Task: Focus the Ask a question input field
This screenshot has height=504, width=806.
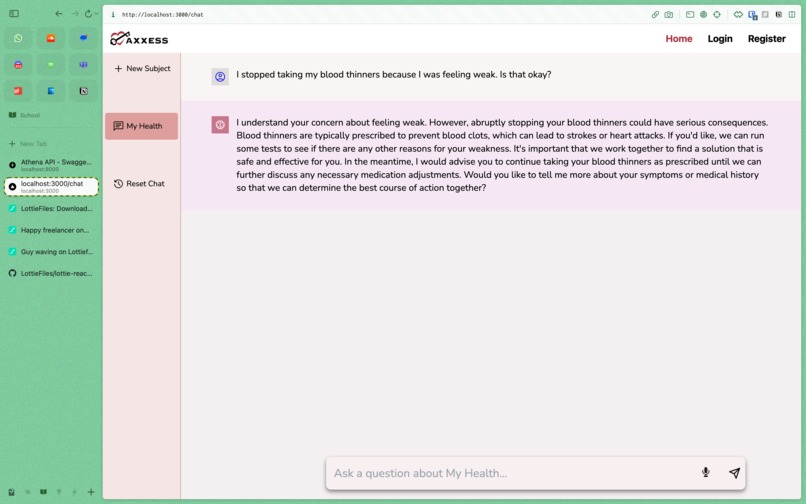Action: coord(512,473)
